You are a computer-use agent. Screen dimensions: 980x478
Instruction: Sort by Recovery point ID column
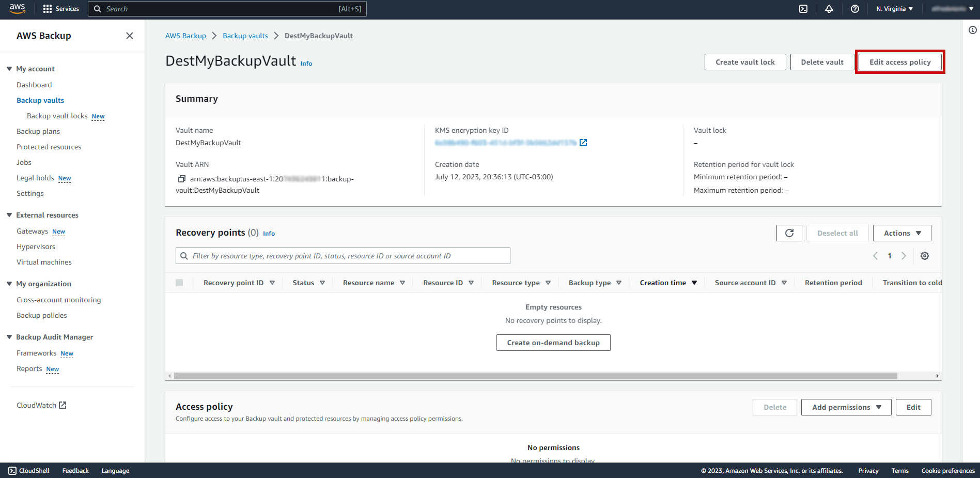click(x=239, y=283)
